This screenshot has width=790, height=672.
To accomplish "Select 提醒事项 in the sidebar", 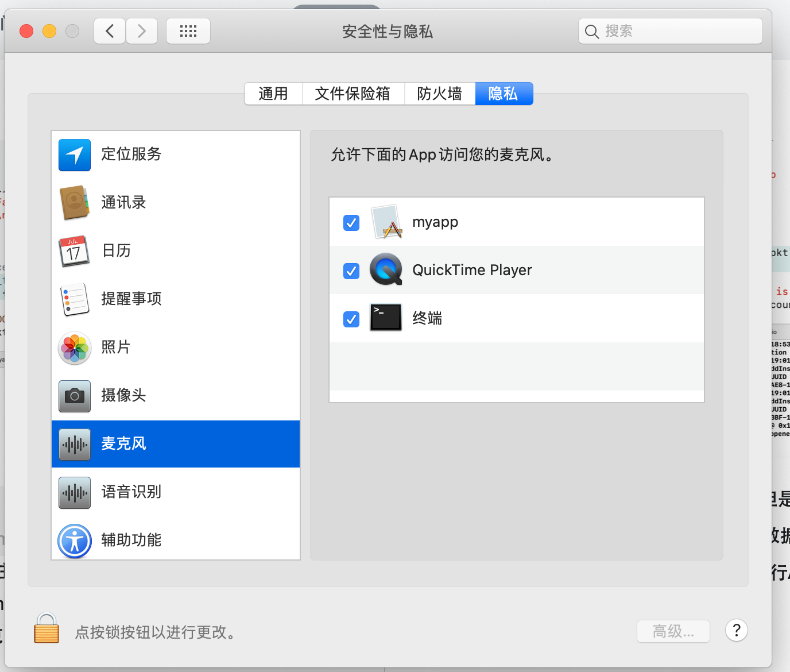I will point(74,299).
